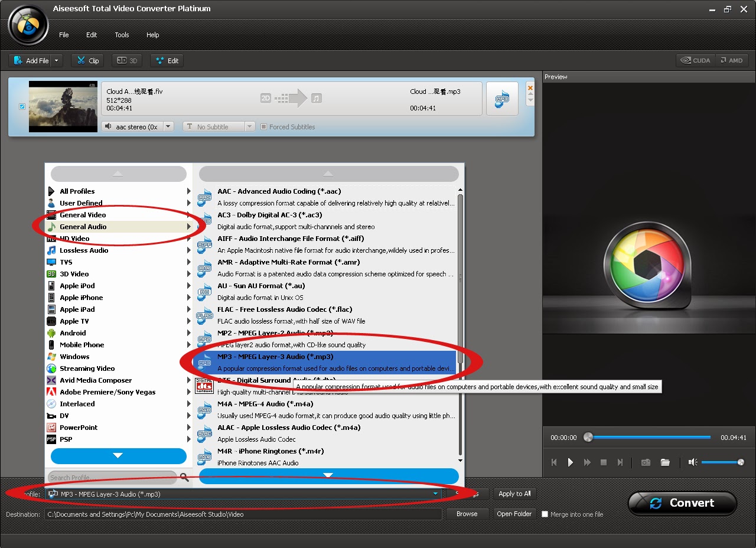
Task: Remove the file with orange X icon
Action: tap(530, 88)
